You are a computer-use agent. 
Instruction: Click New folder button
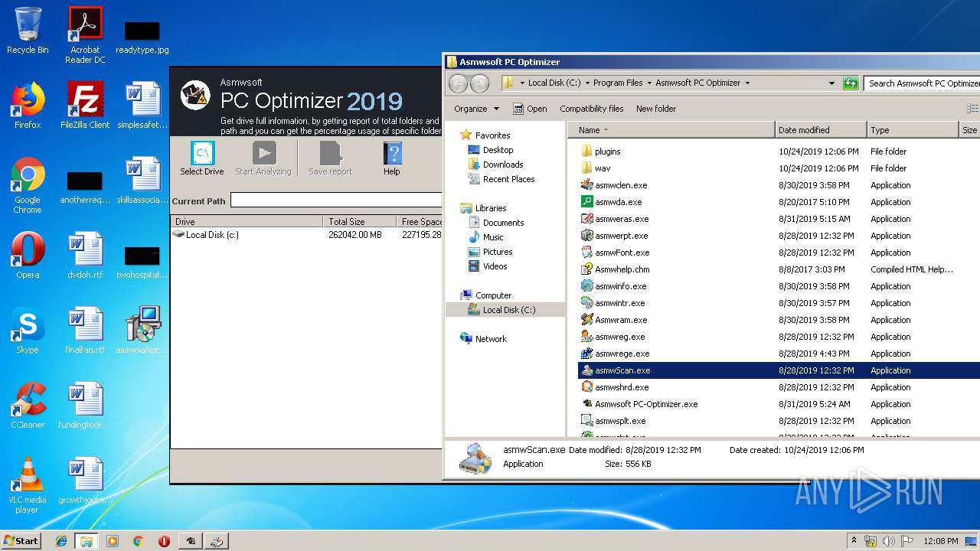(x=656, y=109)
